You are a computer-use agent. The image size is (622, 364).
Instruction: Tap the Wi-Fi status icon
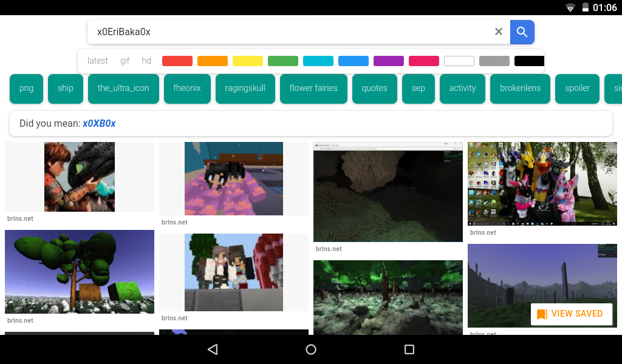pyautogui.click(x=570, y=7)
